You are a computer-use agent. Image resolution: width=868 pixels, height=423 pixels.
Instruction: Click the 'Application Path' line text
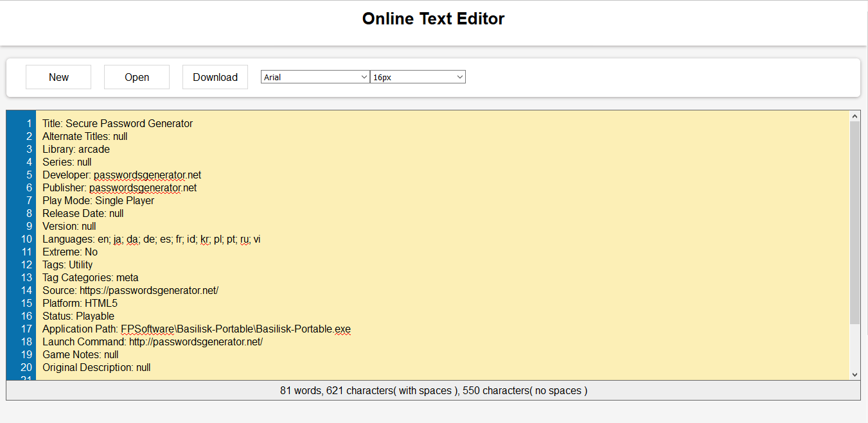197,329
